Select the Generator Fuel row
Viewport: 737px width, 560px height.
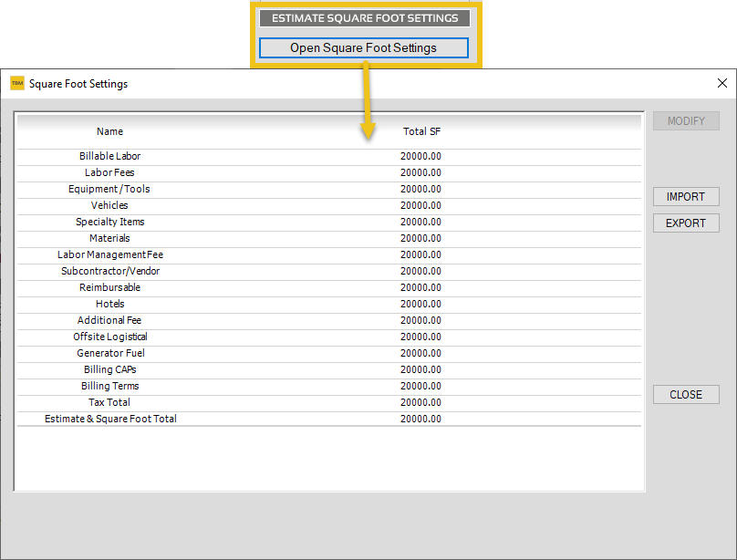click(329, 354)
